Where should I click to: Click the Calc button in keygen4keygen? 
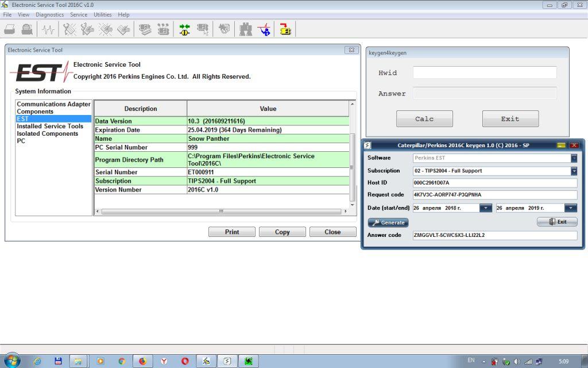tap(424, 118)
